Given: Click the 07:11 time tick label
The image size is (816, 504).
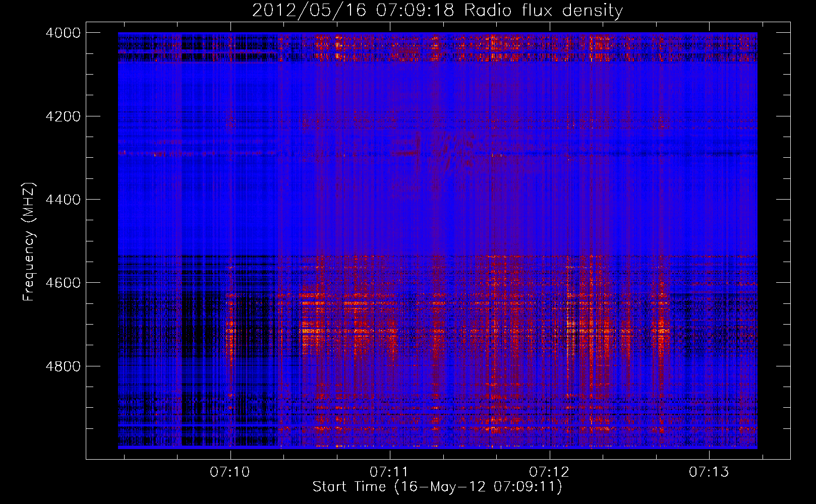Looking at the screenshot, I should pos(389,472).
